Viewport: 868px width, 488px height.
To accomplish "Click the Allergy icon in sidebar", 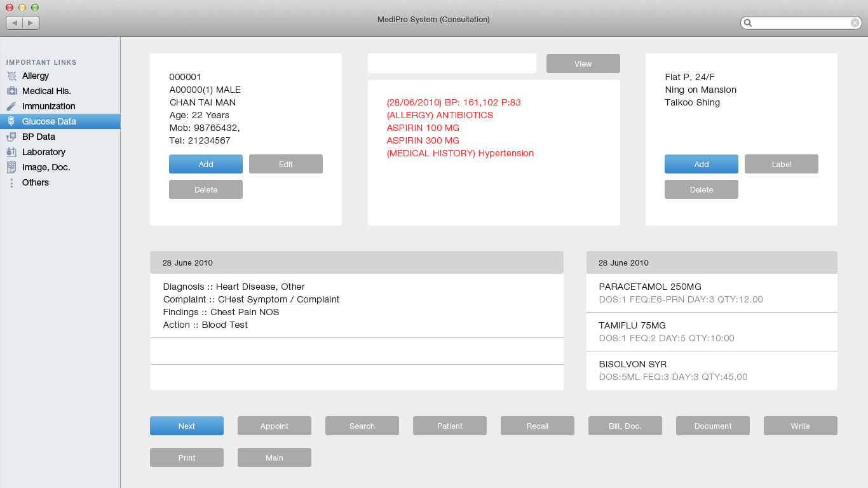I will [x=11, y=76].
